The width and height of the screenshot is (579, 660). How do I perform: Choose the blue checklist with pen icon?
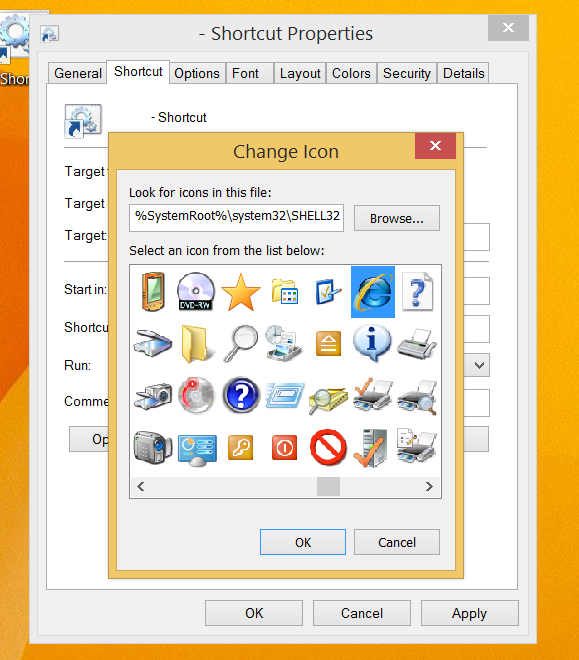(x=329, y=291)
